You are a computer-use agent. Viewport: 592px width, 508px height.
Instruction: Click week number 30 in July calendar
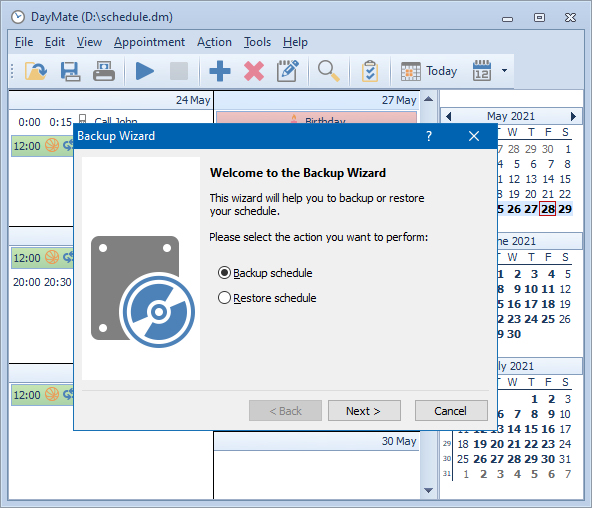point(447,459)
